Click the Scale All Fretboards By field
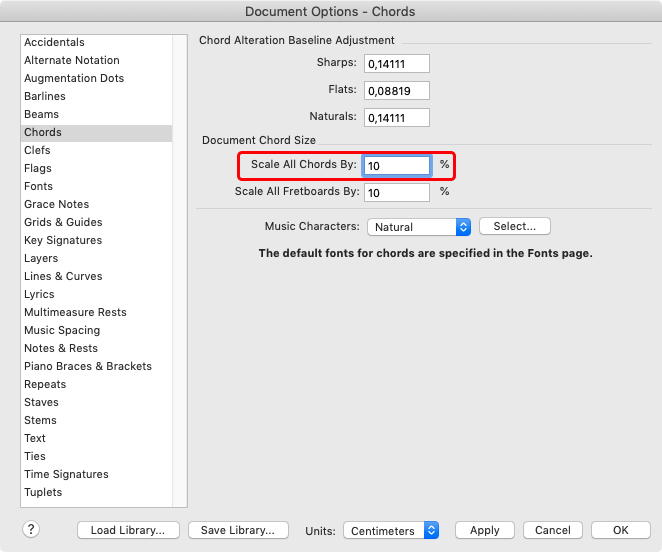The width and height of the screenshot is (662, 552). pyautogui.click(x=396, y=192)
